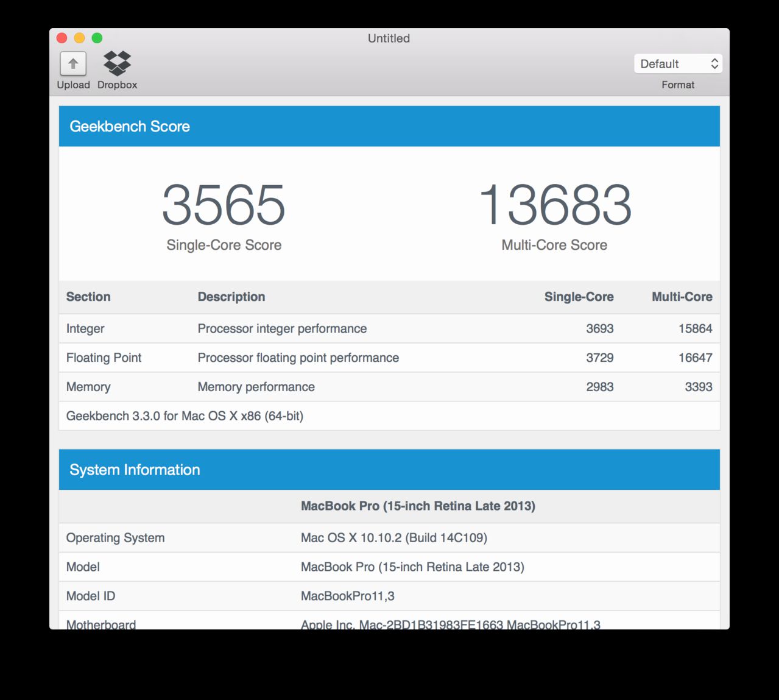Select the Integer row label

(x=85, y=328)
